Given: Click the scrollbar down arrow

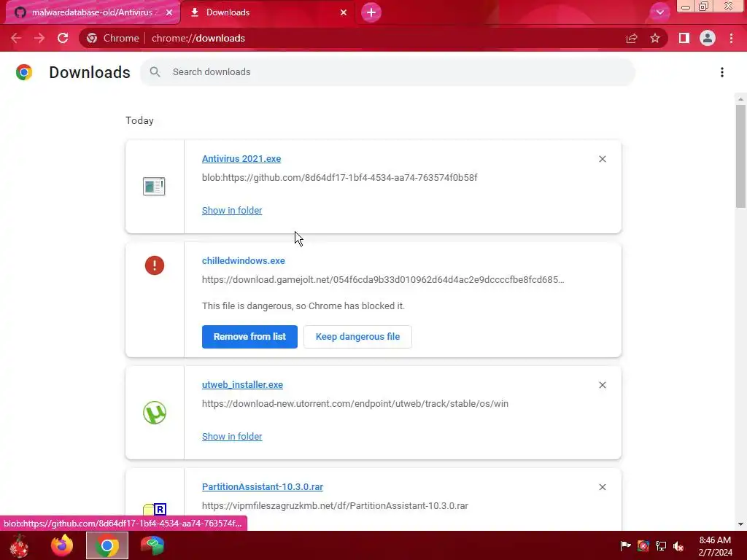Looking at the screenshot, I should click(740, 524).
